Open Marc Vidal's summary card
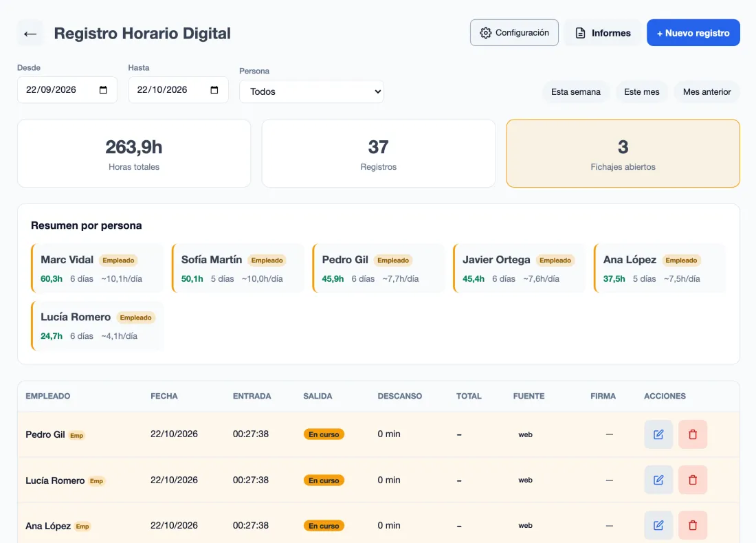This screenshot has width=756, height=543. (x=98, y=269)
